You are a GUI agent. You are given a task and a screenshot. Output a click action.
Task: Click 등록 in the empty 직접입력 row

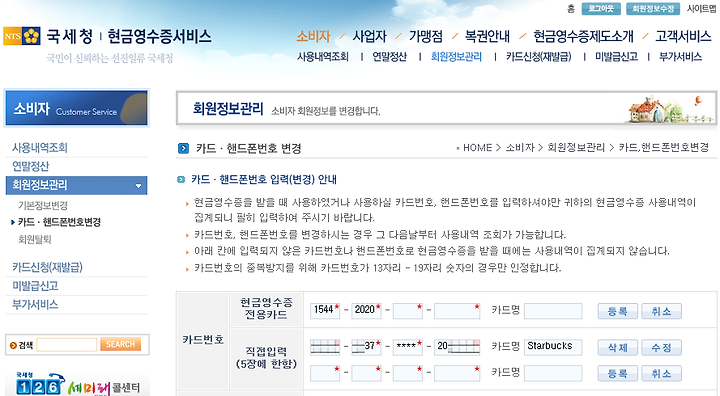(x=617, y=373)
